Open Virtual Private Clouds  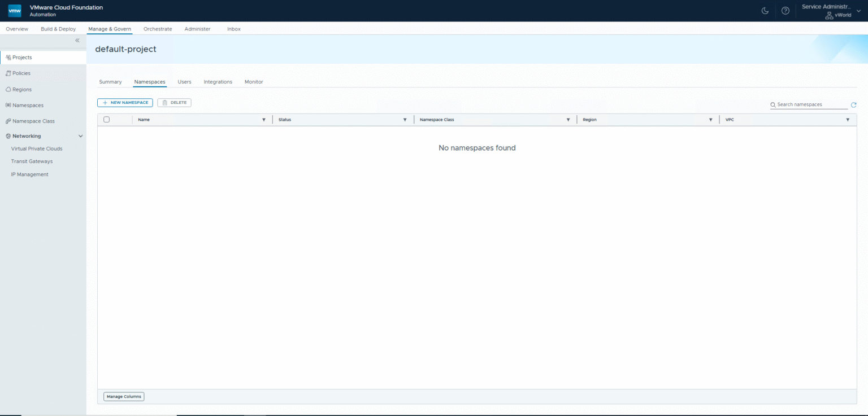(x=37, y=149)
